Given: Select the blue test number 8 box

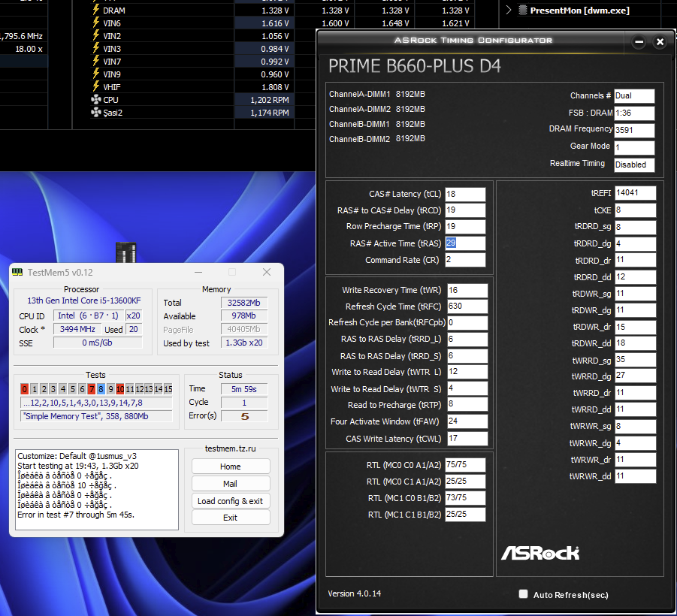Looking at the screenshot, I should [x=101, y=388].
